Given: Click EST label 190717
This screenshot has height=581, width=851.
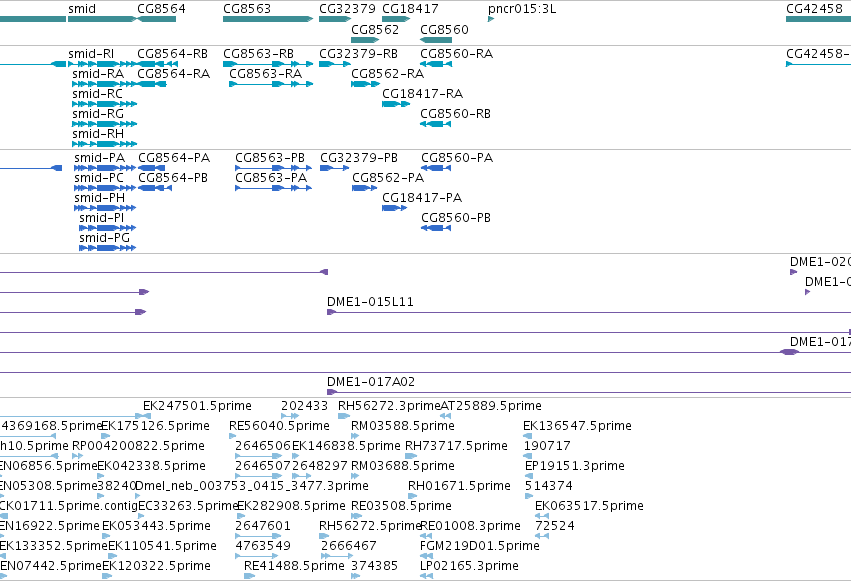Looking at the screenshot, I should (547, 446).
